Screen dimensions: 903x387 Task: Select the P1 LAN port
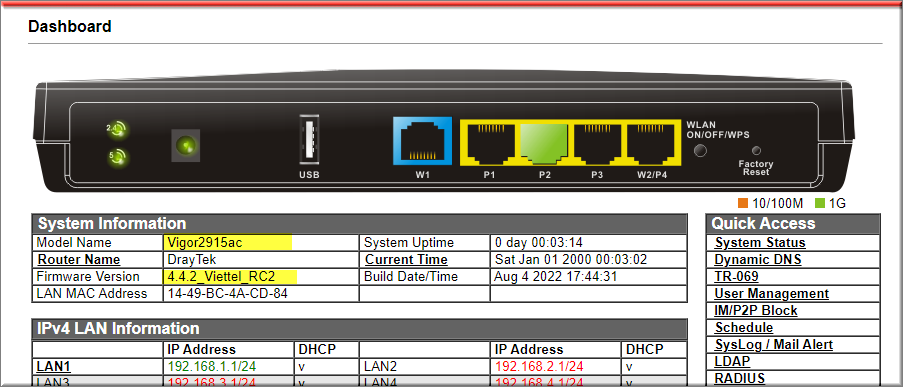tap(490, 142)
